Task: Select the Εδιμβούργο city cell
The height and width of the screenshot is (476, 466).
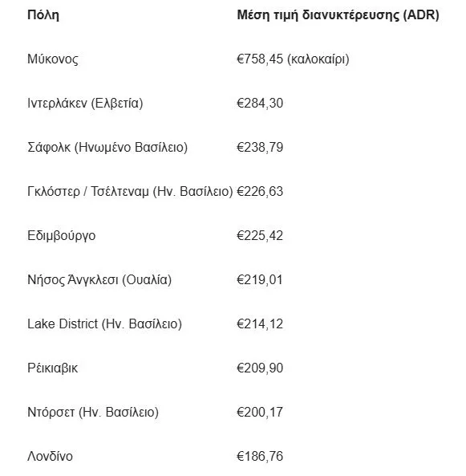Action: pos(62,236)
